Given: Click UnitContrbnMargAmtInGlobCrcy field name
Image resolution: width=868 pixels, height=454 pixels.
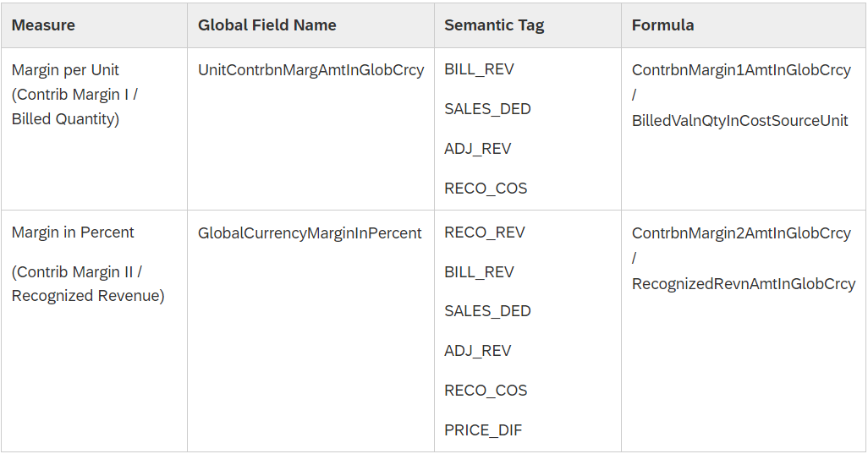Looking at the screenshot, I should [311, 70].
